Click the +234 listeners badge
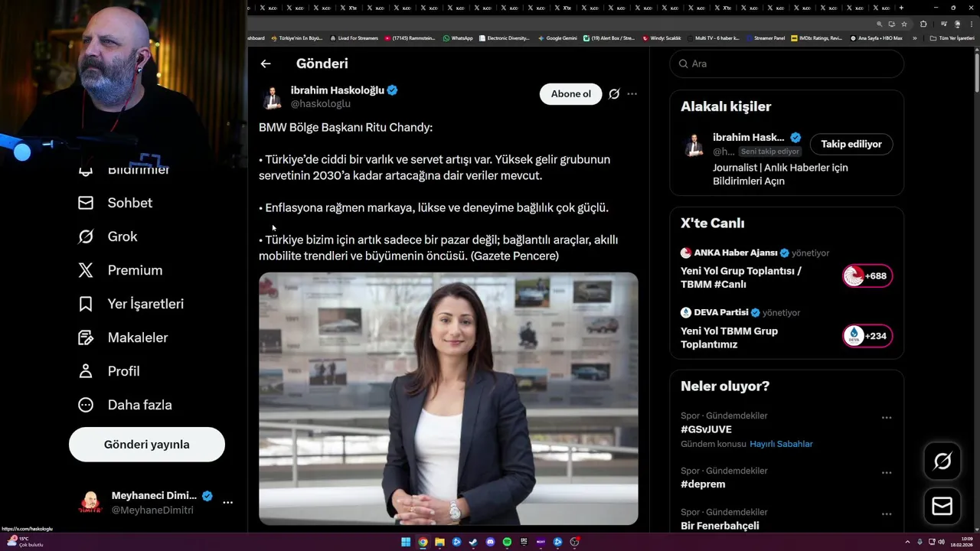 [867, 336]
